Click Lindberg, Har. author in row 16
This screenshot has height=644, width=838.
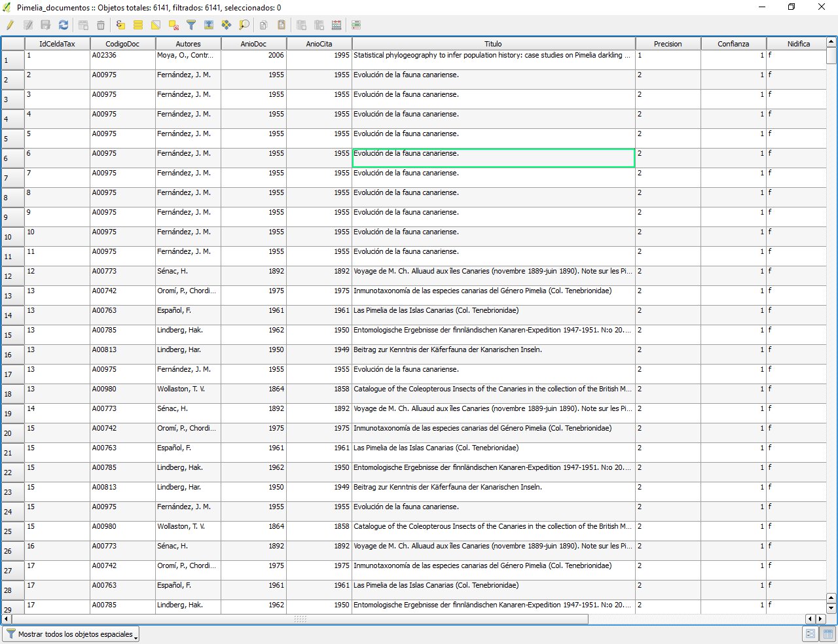(x=188, y=355)
